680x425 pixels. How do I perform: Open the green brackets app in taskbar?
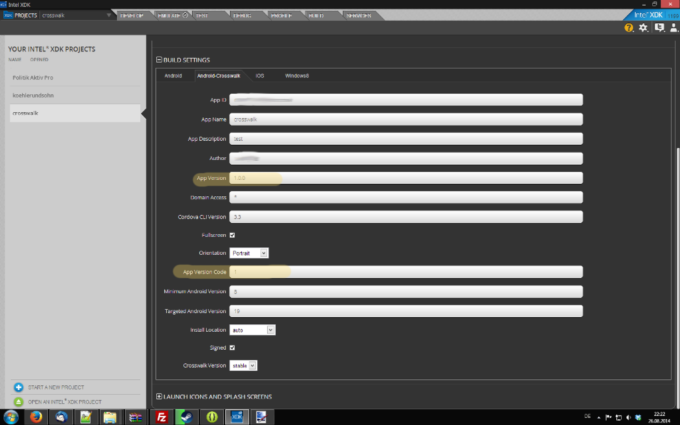212,417
